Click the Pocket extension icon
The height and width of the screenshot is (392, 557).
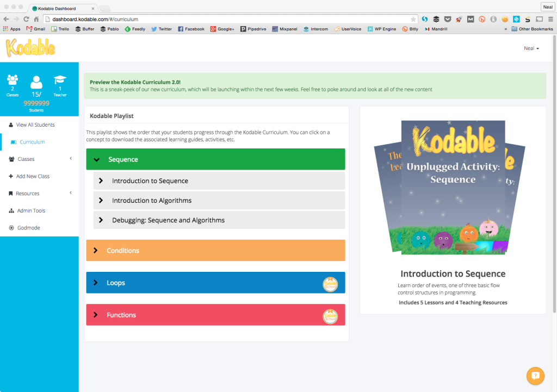pos(448,19)
